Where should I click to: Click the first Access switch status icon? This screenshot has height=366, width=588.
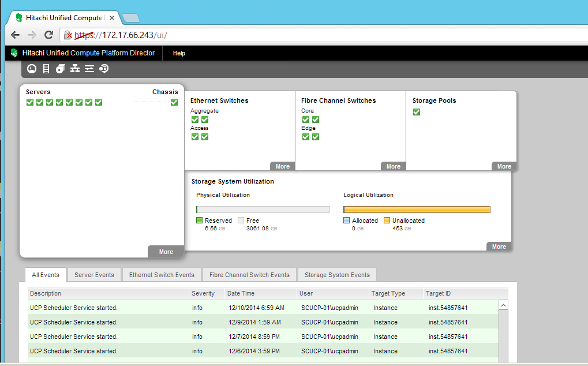tap(195, 136)
